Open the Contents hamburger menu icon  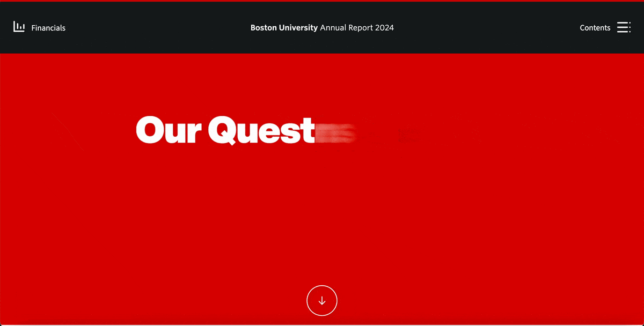coord(624,27)
